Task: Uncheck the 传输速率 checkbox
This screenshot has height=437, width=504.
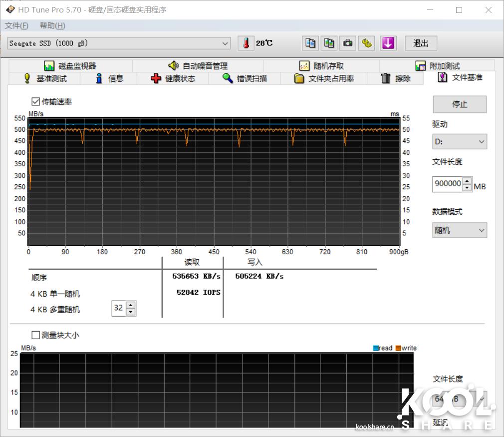Action: tap(35, 101)
